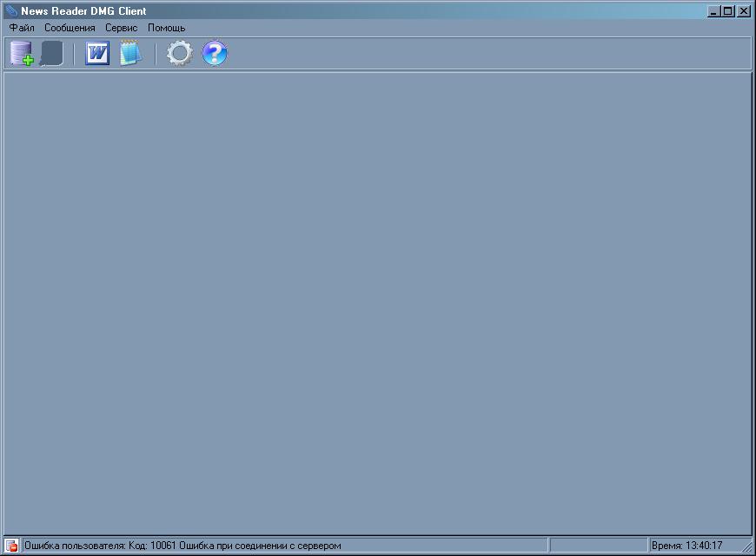Click the error code 10061 status message

coord(182,546)
